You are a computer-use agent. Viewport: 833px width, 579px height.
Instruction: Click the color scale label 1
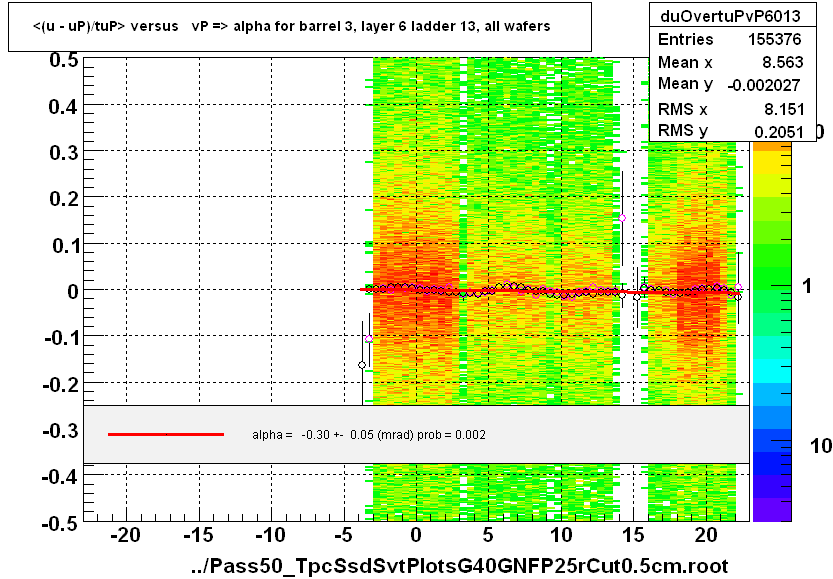[807, 286]
